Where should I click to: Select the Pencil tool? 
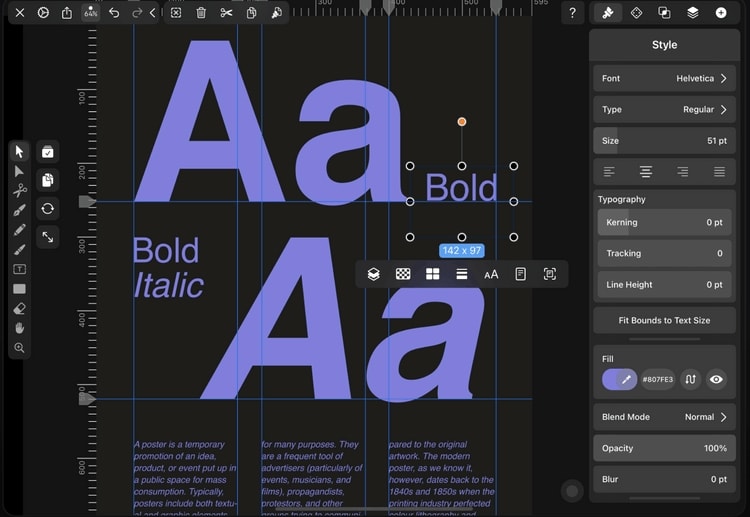pos(19,230)
